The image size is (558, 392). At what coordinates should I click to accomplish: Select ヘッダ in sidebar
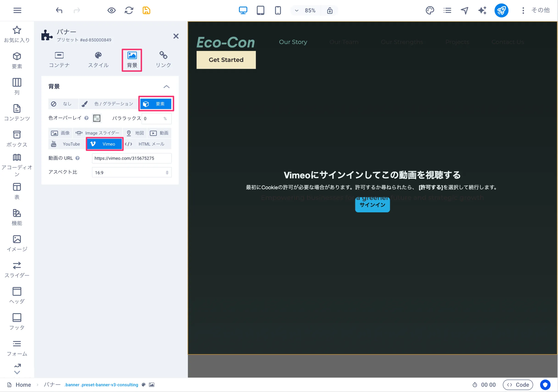pos(17,295)
